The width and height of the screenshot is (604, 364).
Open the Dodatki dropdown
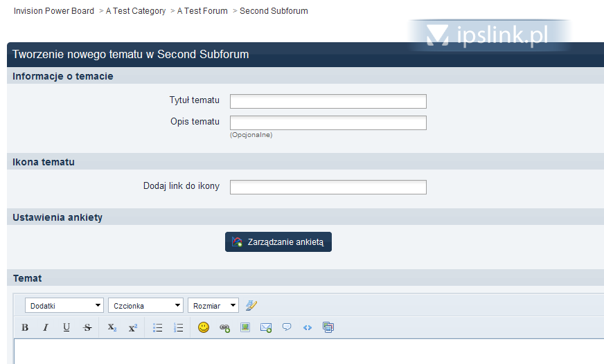point(64,306)
